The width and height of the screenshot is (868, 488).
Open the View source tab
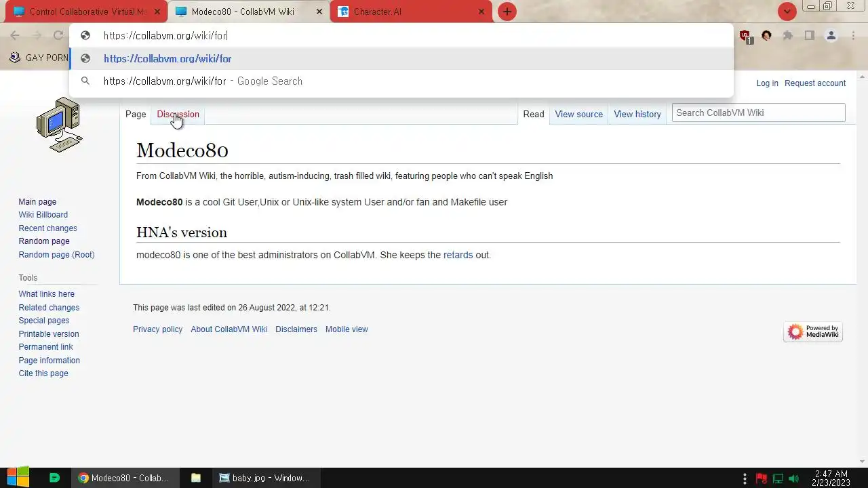[578, 114]
